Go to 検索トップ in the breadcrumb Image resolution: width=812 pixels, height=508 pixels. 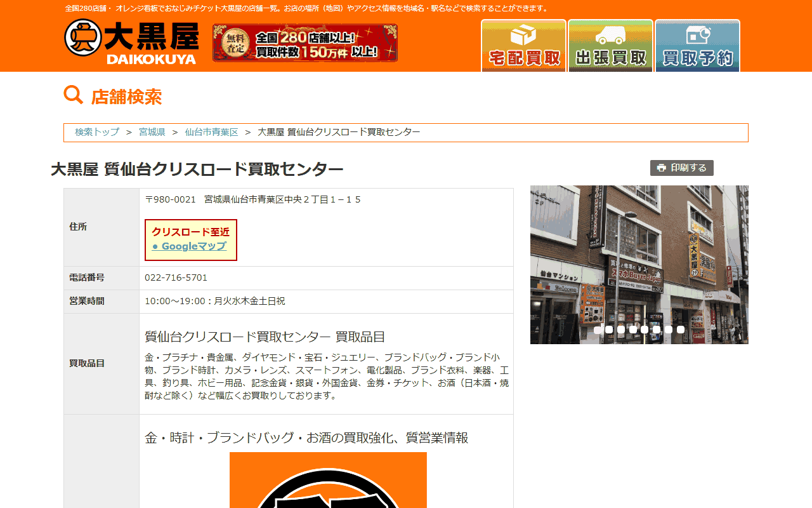click(x=97, y=132)
